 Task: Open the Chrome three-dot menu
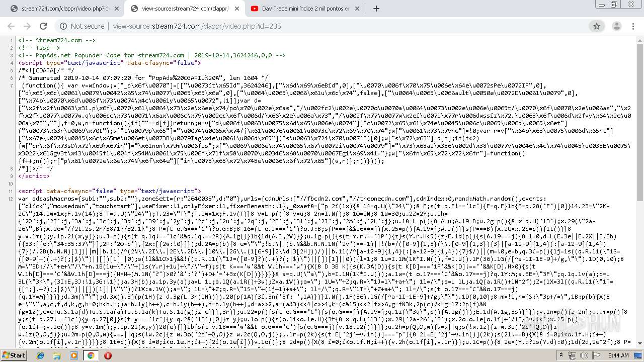click(x=632, y=26)
